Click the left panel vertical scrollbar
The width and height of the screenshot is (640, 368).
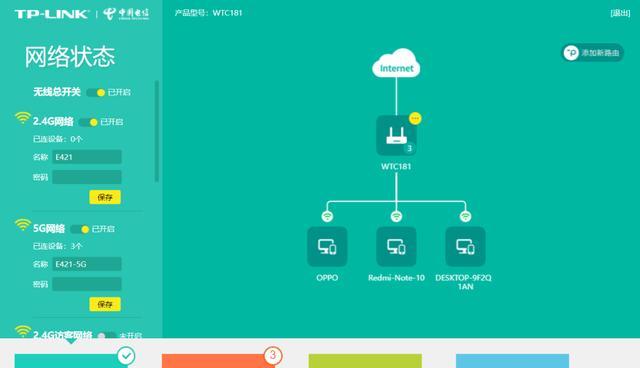(157, 131)
